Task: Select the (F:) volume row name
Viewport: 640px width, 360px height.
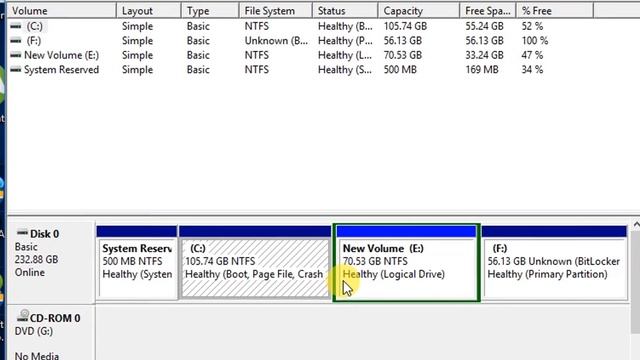Action: pos(34,41)
